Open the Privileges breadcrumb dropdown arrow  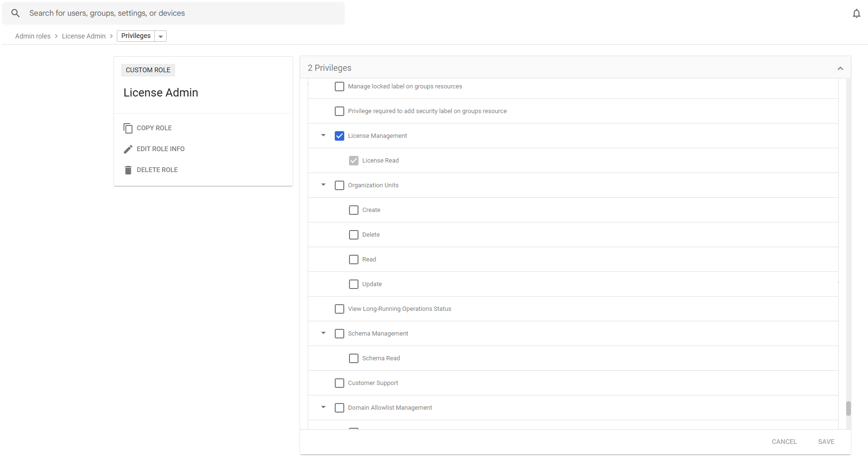click(x=160, y=37)
